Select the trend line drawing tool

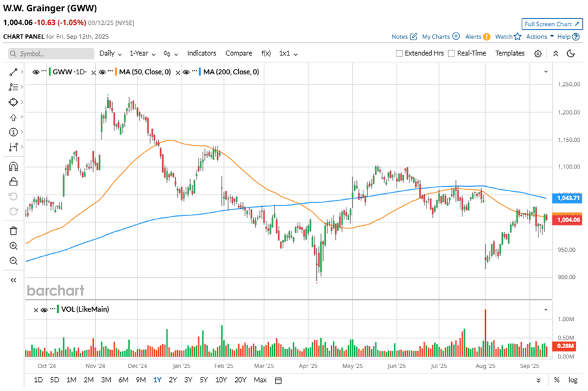[13, 72]
